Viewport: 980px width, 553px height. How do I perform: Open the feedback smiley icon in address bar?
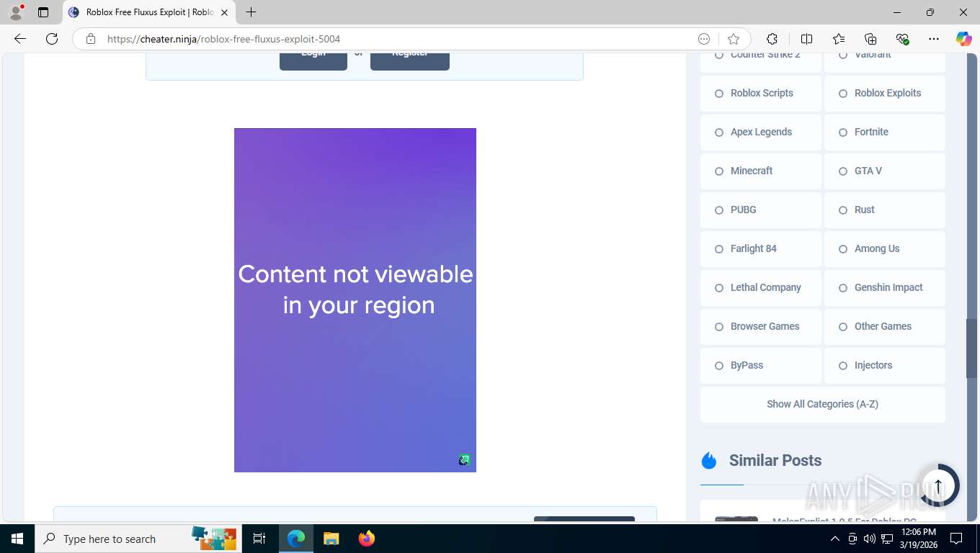(x=704, y=39)
